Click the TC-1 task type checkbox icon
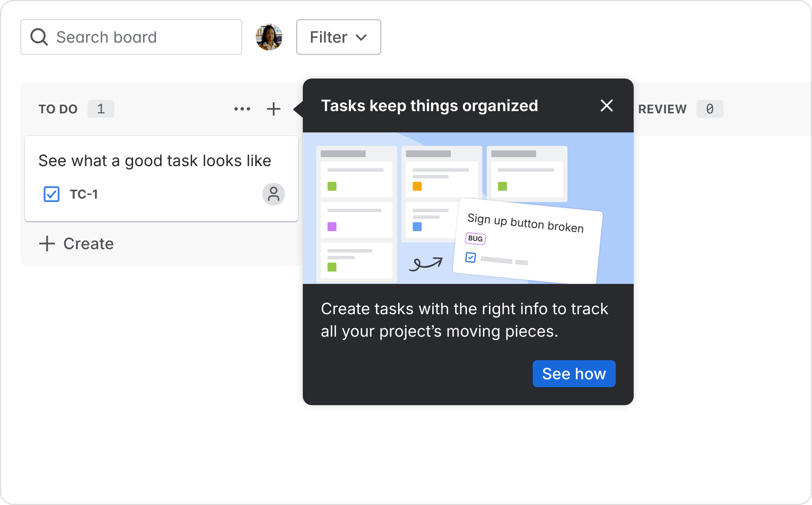The image size is (812, 505). (x=52, y=194)
